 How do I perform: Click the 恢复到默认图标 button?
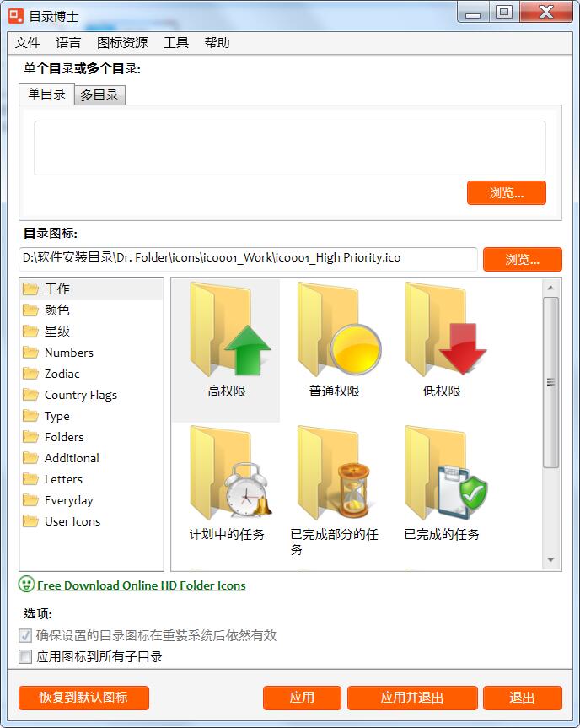tap(84, 698)
